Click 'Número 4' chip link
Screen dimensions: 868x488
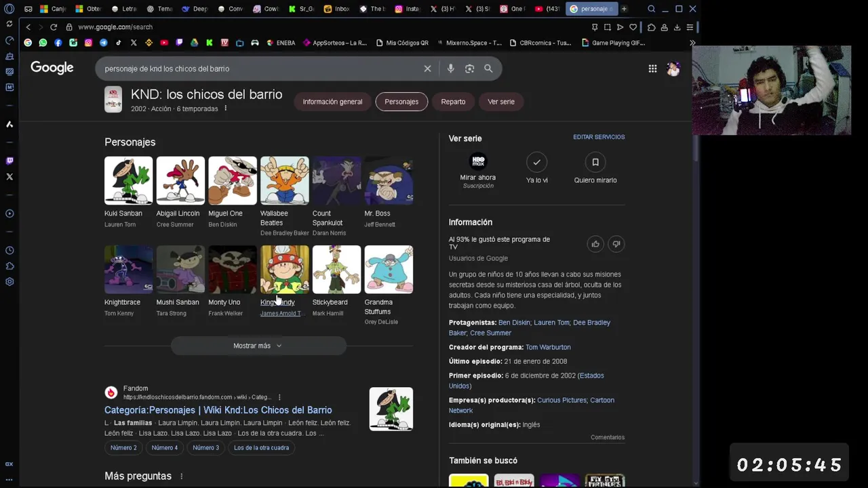click(x=165, y=447)
